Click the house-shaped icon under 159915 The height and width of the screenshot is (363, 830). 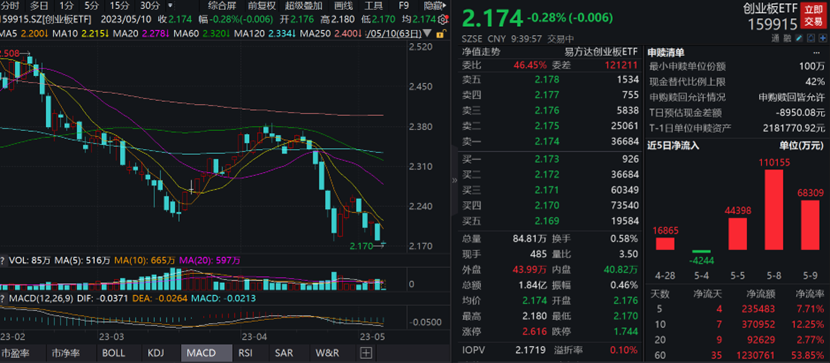811,38
